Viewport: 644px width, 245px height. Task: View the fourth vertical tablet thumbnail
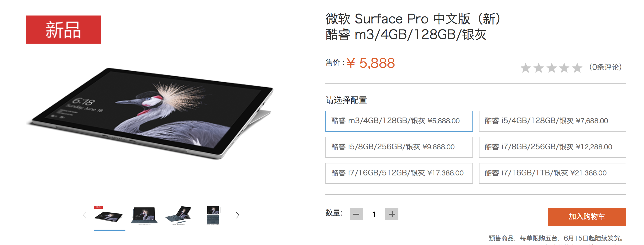(x=213, y=215)
